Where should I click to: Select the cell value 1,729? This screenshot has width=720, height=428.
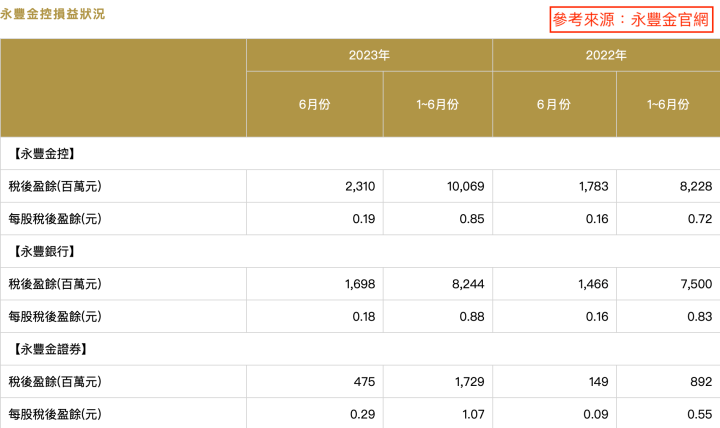coord(470,382)
